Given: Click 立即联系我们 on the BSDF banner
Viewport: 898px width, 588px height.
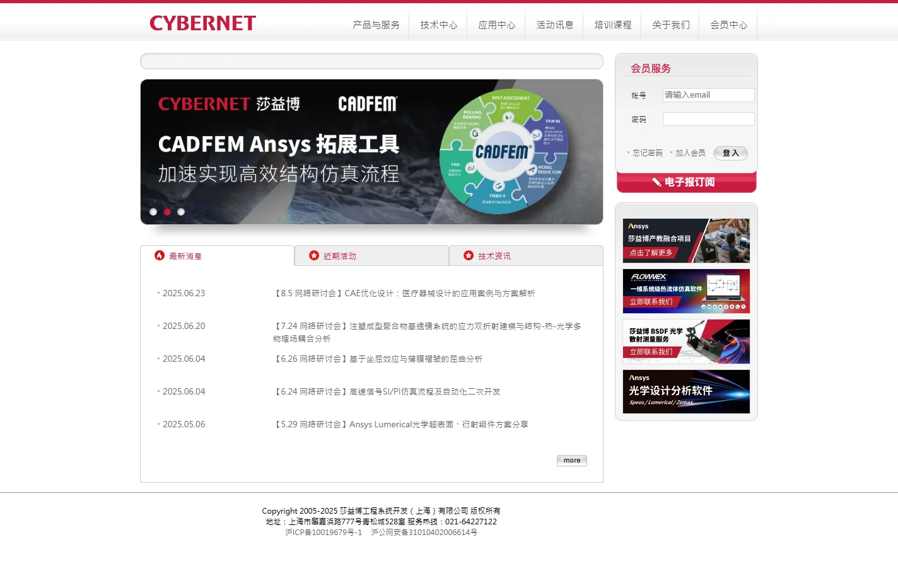Looking at the screenshot, I should pyautogui.click(x=651, y=352).
